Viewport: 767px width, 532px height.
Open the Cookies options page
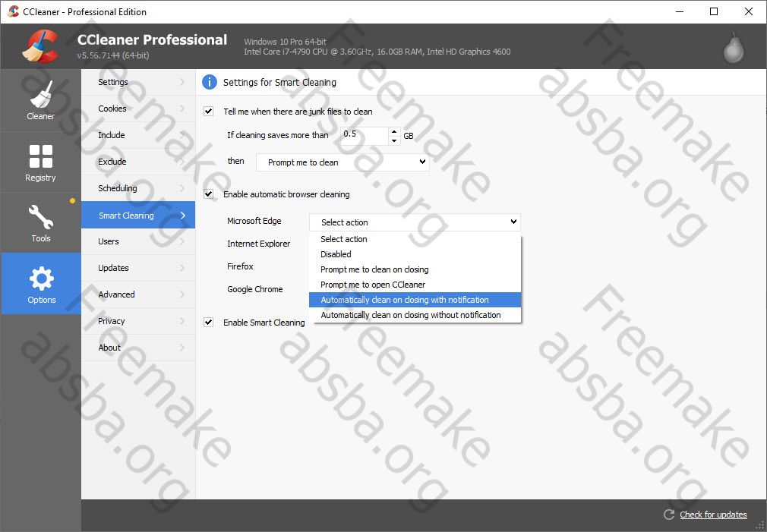138,109
